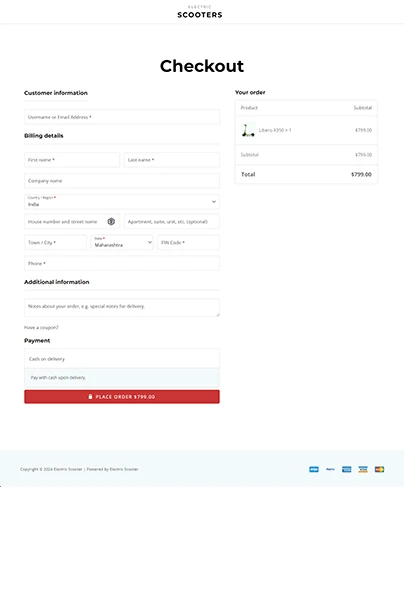The height and width of the screenshot is (600, 404).
Task: Click the Visa card icon in footer
Action: [x=363, y=469]
